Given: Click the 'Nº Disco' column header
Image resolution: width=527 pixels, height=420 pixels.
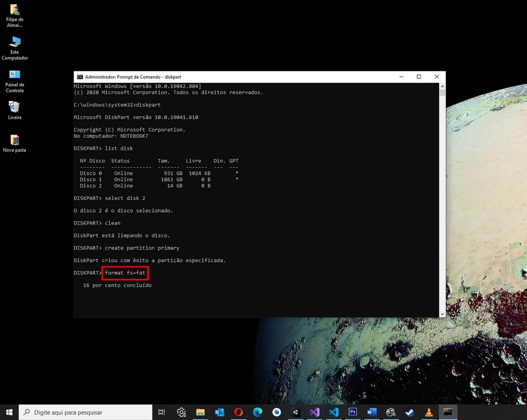Looking at the screenshot, I should tap(93, 161).
